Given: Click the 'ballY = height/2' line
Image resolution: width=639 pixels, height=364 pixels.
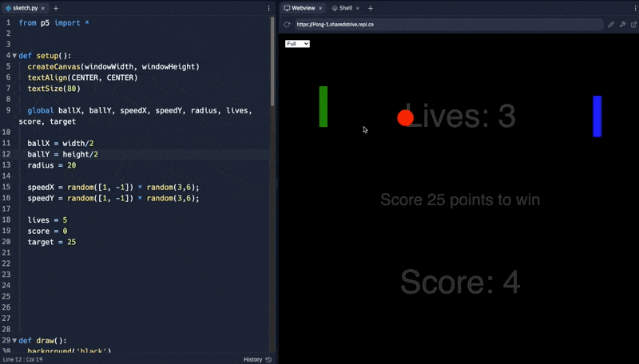Looking at the screenshot, I should tap(62, 154).
